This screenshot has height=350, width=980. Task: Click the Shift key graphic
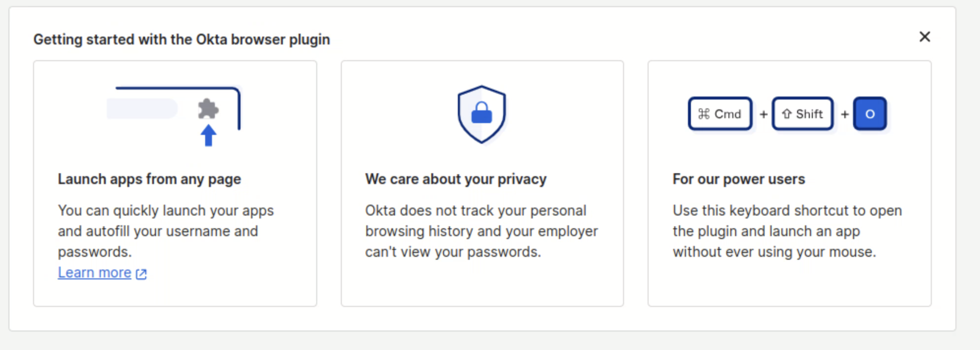(x=802, y=114)
